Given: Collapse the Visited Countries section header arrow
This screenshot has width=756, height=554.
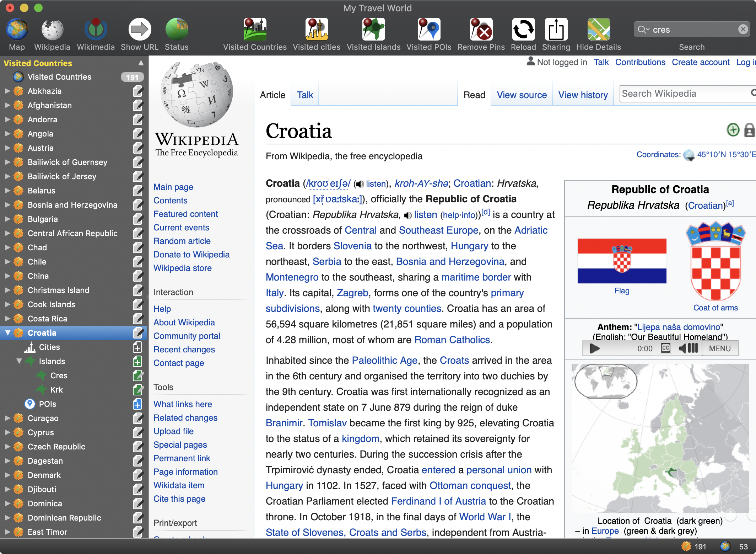Looking at the screenshot, I should [x=141, y=63].
